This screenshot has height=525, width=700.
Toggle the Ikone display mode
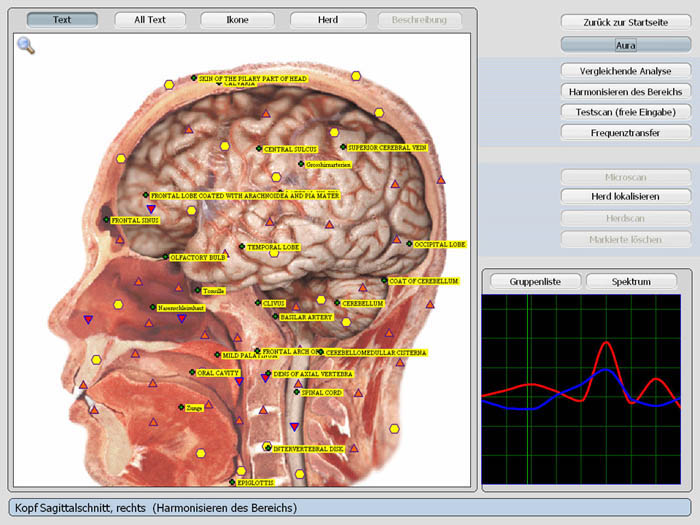tap(237, 20)
